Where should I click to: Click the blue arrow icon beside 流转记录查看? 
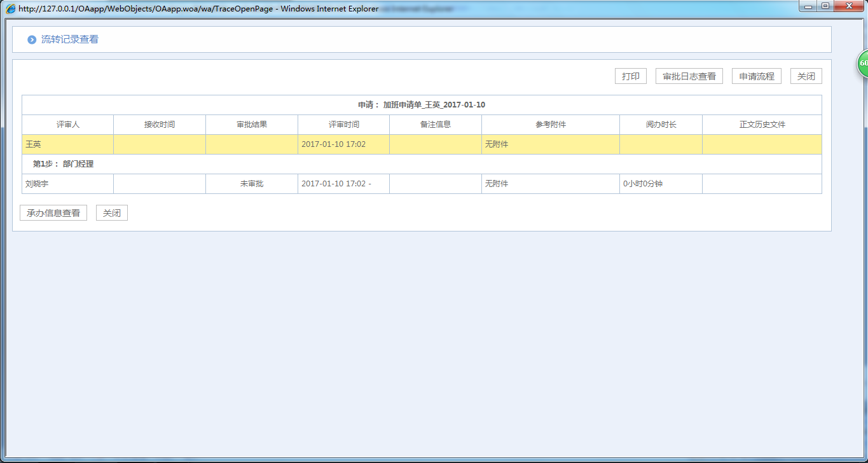[32, 39]
